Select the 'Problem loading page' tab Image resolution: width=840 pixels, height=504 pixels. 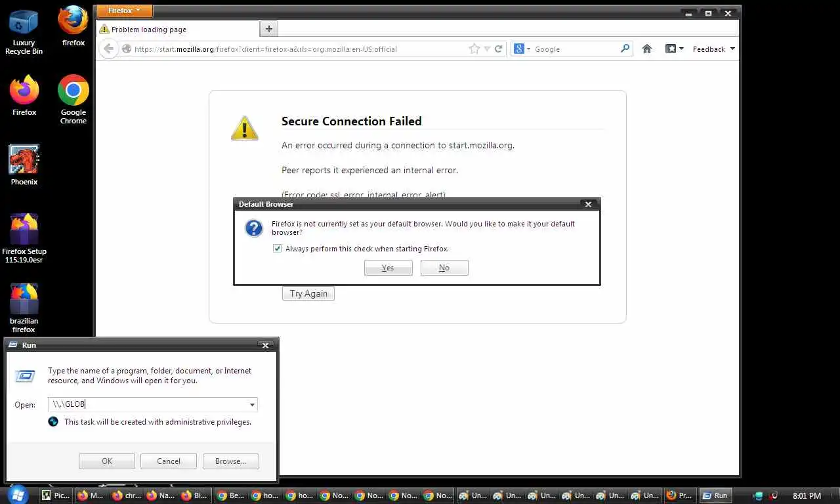pos(177,29)
